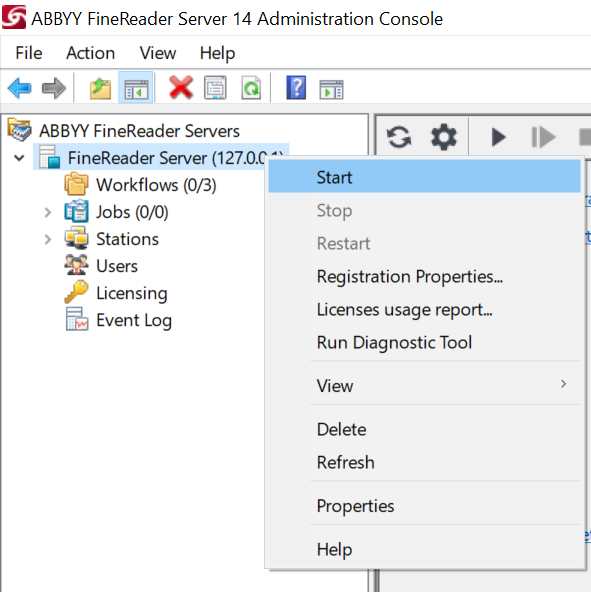Select the Event Log label
Viewport: 591px width, 592px height.
(x=134, y=321)
